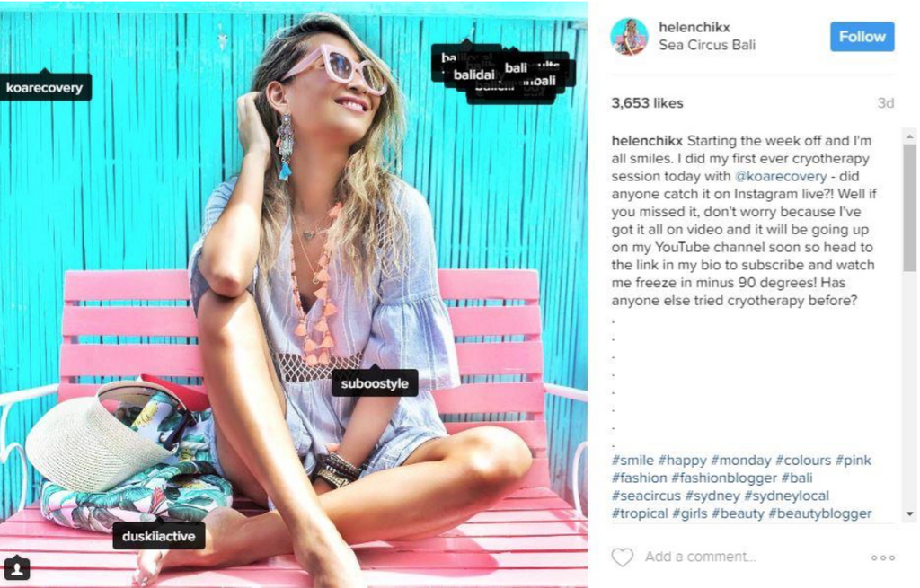920x588 pixels.
Task: Open the three-dot more options menu
Action: tap(882, 557)
